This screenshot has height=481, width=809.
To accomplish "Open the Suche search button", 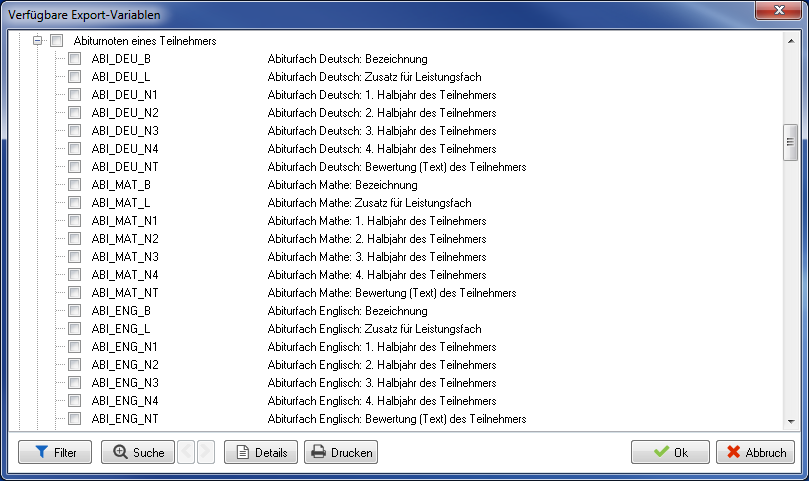I will point(138,452).
